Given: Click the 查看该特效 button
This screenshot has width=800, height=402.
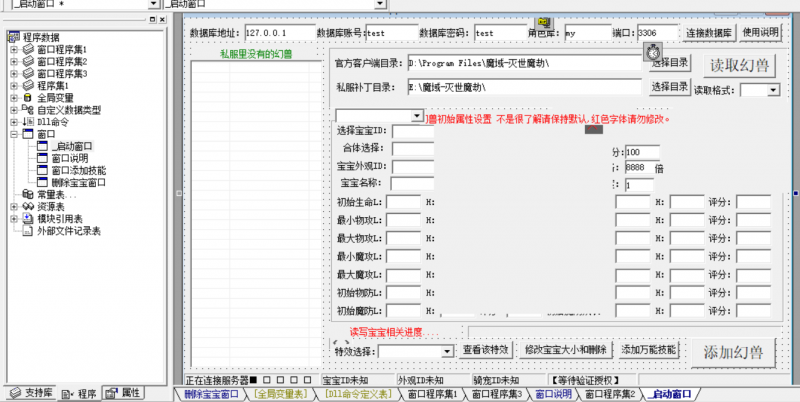Looking at the screenshot, I should pos(485,350).
